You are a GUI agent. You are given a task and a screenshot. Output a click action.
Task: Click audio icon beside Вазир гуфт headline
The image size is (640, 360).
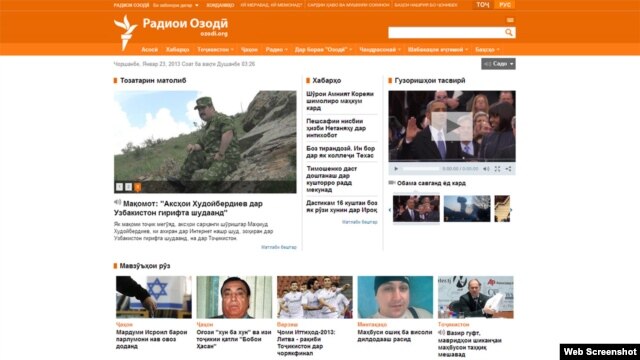(441, 333)
